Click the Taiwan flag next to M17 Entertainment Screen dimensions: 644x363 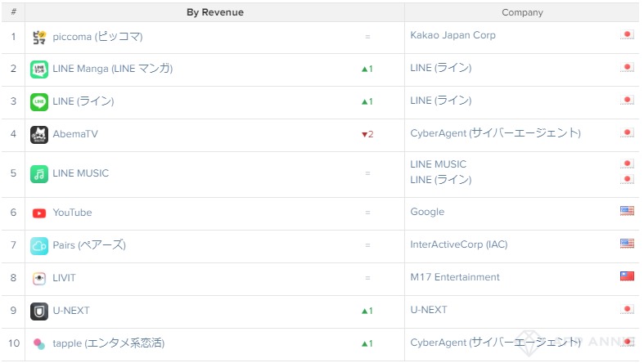[x=627, y=276]
